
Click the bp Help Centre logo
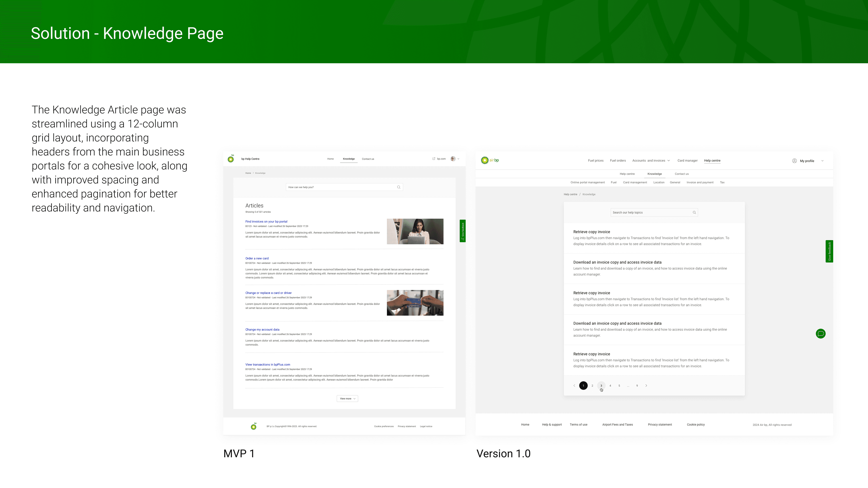(231, 159)
